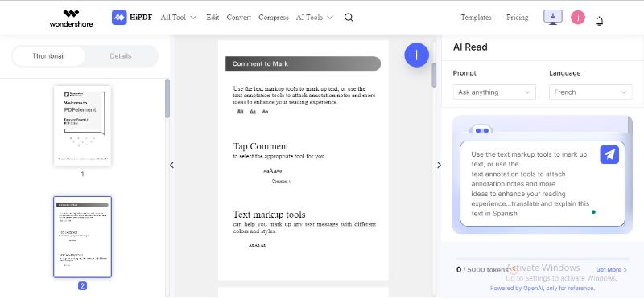Go to Pricing page
This screenshot has height=299, width=644.
tap(517, 18)
